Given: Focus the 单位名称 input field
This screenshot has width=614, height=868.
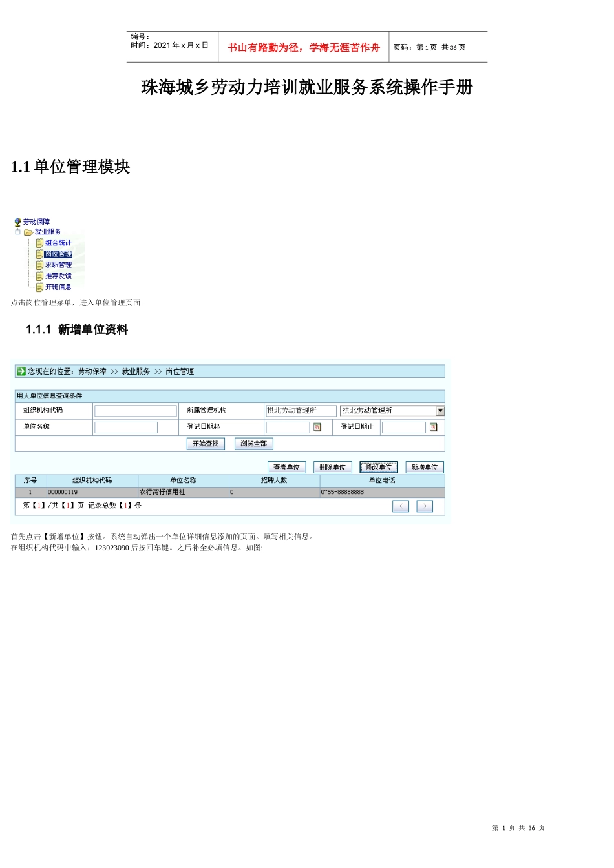Looking at the screenshot, I should coord(126,428).
